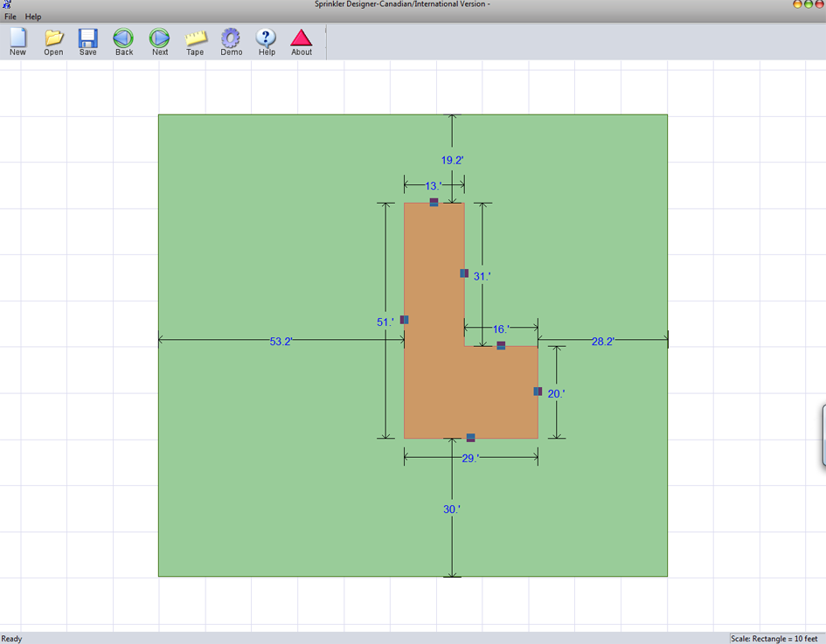This screenshot has width=826, height=644.
Task: Click the About red triangle icon
Action: coord(302,42)
